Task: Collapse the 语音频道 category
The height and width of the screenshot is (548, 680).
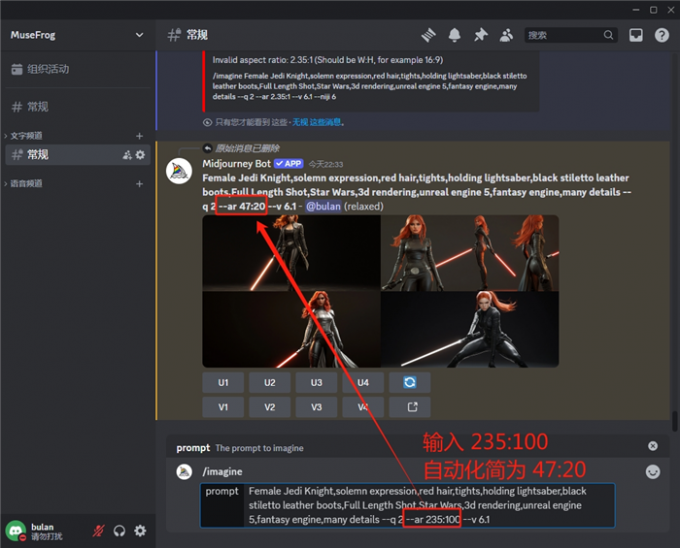Action: pyautogui.click(x=26, y=183)
